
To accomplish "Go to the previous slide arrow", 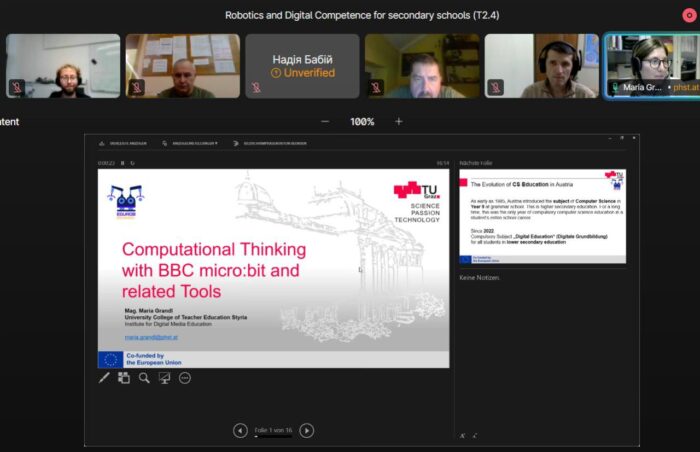I will point(240,430).
